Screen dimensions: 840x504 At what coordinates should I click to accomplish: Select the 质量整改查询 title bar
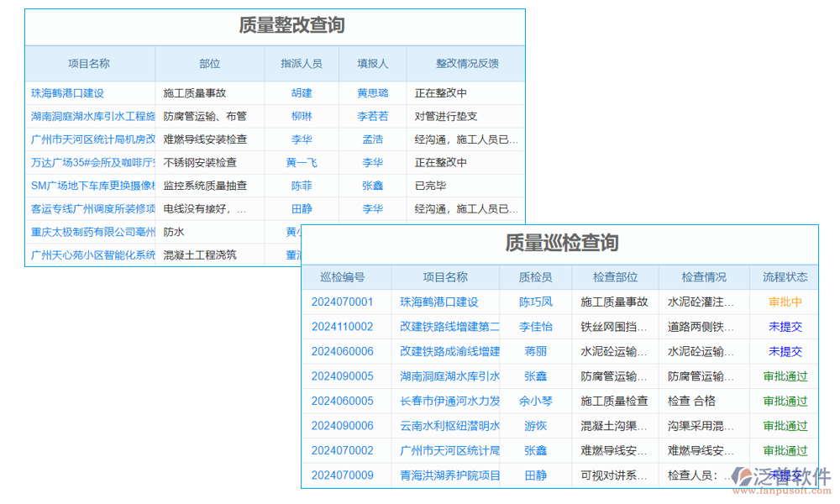click(275, 26)
